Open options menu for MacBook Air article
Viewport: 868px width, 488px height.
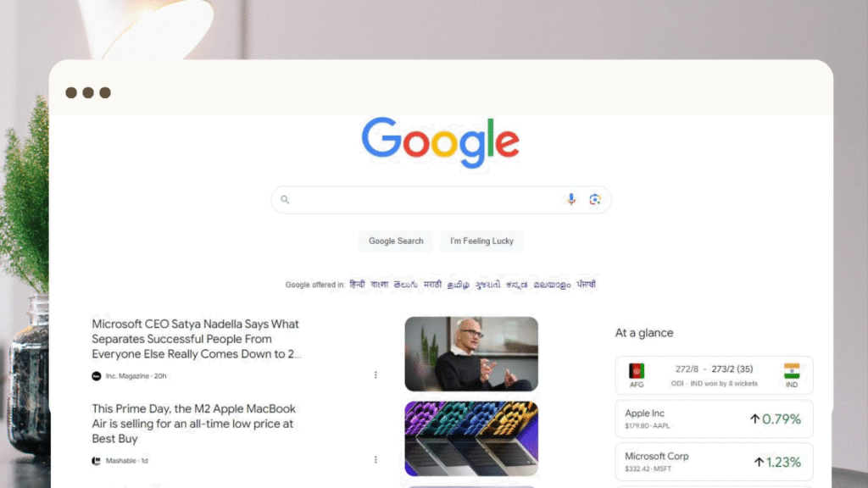point(376,460)
